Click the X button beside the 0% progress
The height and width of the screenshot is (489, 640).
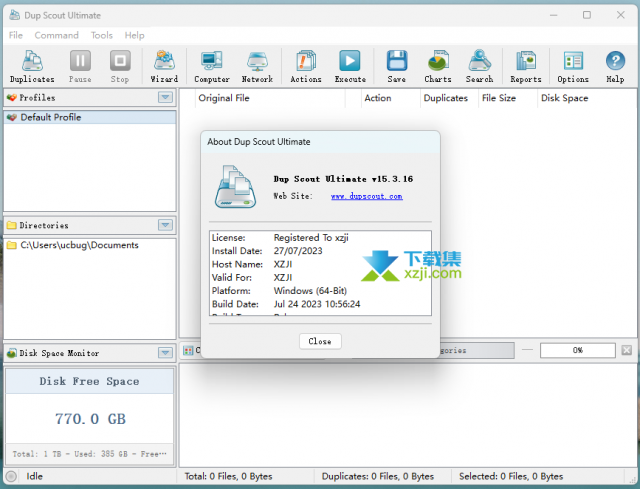[x=627, y=350]
